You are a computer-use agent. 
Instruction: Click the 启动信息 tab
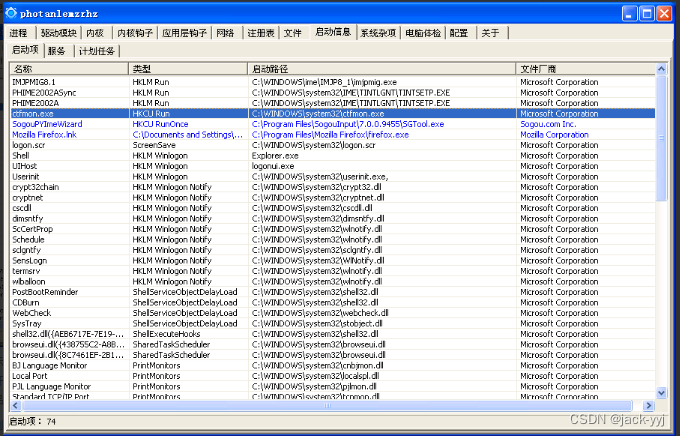pyautogui.click(x=333, y=32)
